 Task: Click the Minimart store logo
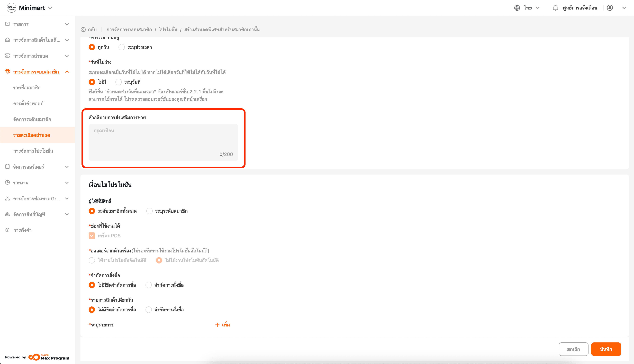[x=12, y=8]
